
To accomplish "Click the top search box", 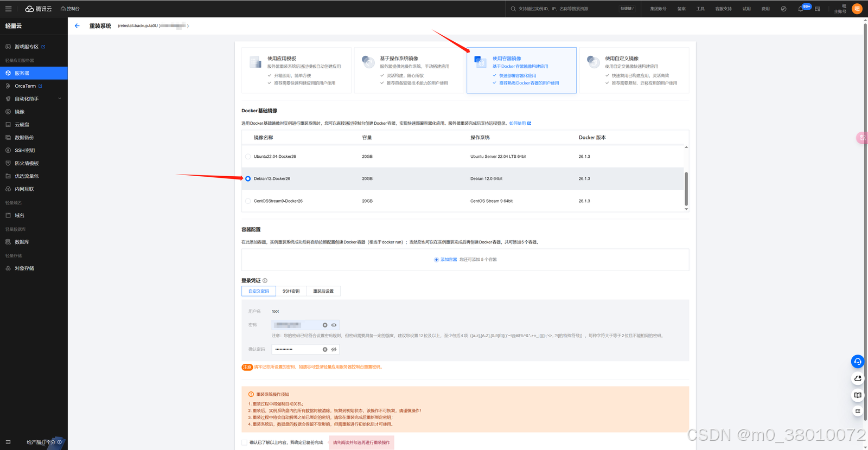I will click(572, 9).
